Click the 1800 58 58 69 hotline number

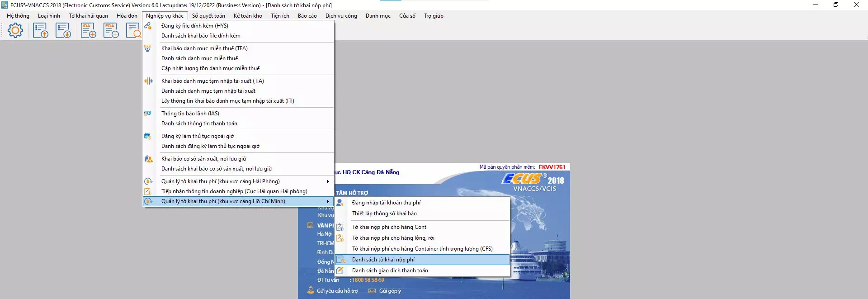pos(368,280)
